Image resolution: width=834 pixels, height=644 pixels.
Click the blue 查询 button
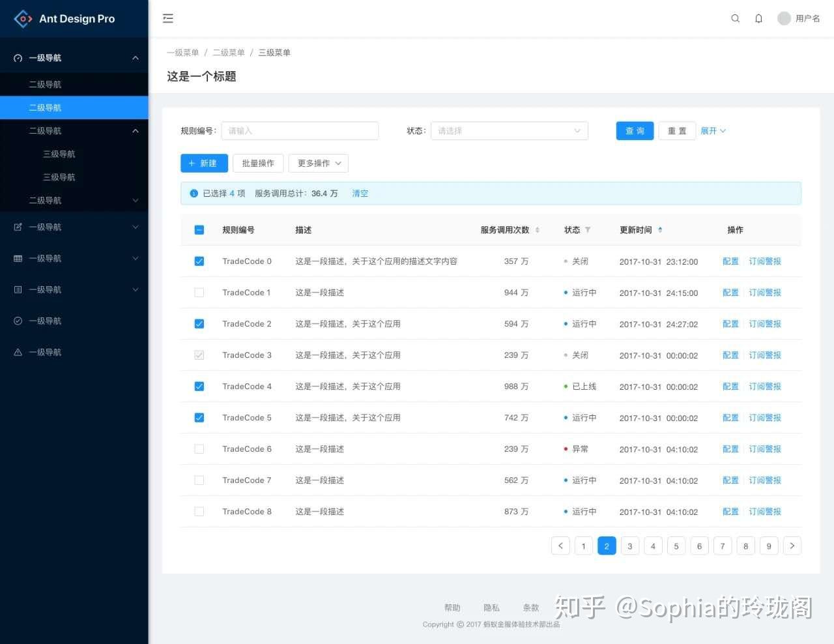point(634,130)
